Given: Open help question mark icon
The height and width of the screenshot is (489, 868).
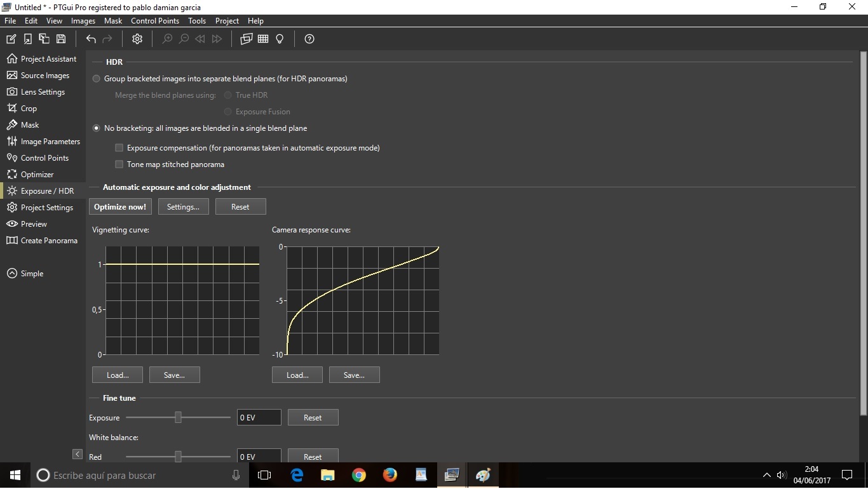Looking at the screenshot, I should click(x=309, y=39).
